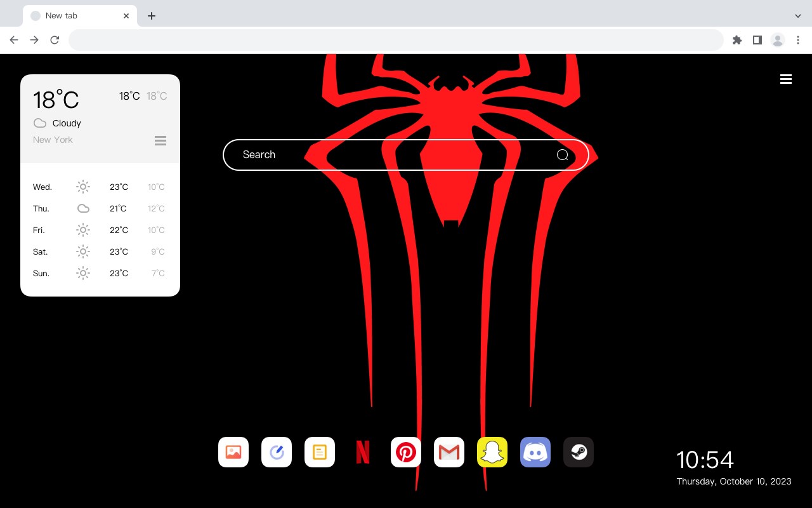Viewport: 812px width, 508px height.
Task: Click the browser forward arrow
Action: pos(34,40)
